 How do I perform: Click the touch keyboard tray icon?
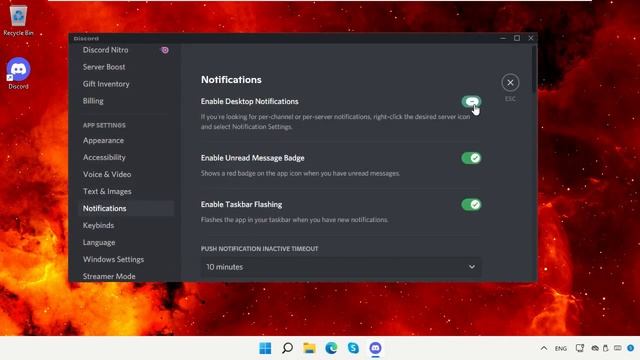618,348
